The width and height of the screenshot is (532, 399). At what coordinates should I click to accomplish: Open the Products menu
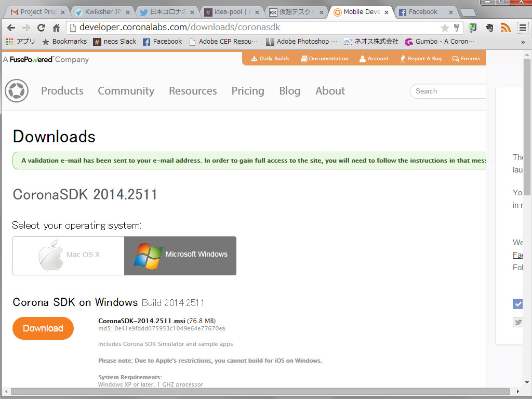pyautogui.click(x=62, y=91)
